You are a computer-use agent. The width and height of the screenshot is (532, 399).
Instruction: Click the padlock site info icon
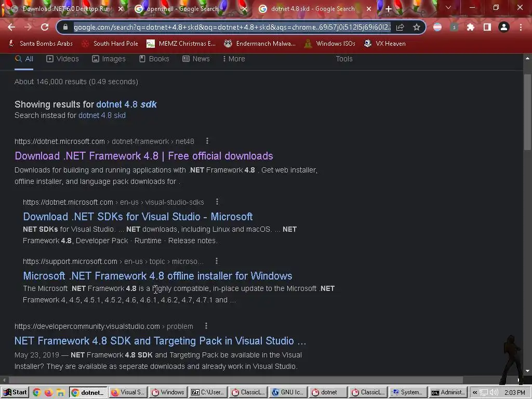tap(65, 27)
